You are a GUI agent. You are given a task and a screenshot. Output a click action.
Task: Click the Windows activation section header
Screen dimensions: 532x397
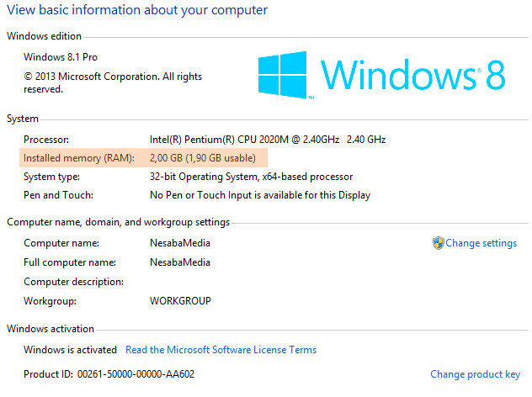point(51,329)
